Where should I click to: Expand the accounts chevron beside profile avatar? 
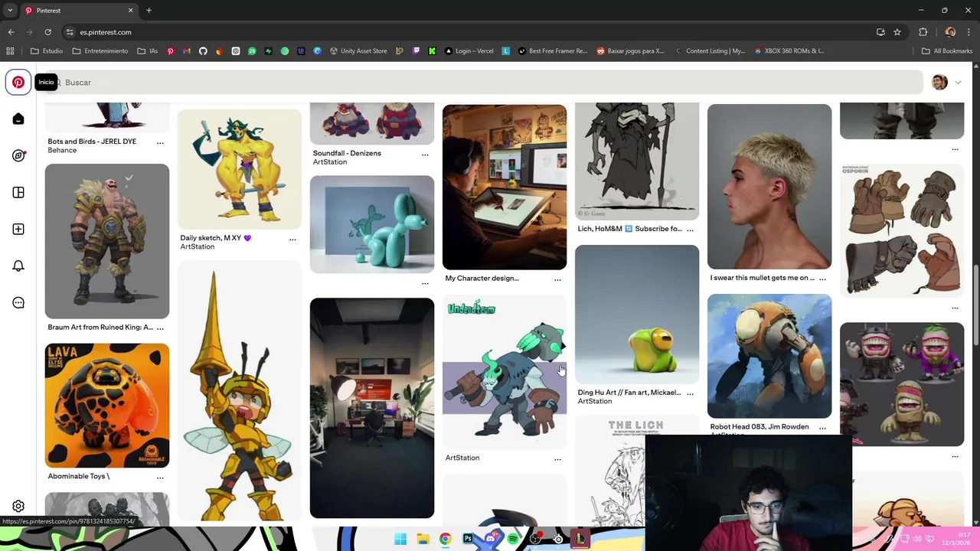tap(957, 82)
